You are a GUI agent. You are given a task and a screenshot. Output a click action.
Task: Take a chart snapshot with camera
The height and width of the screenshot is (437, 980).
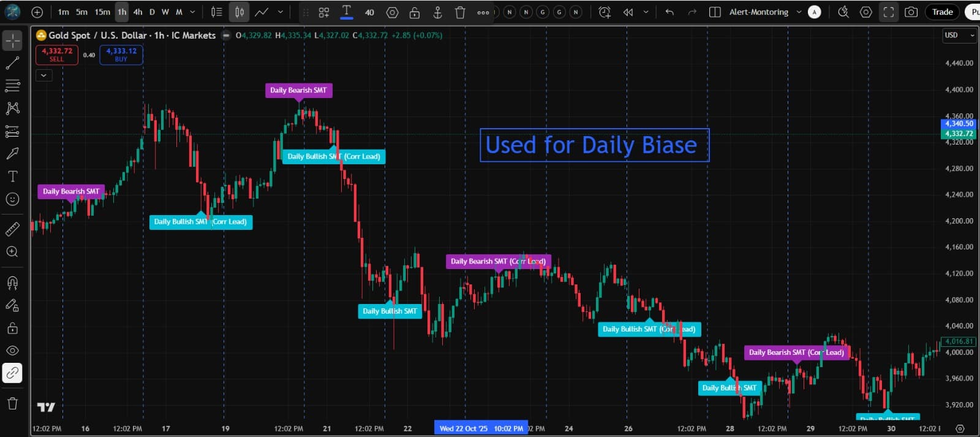click(x=911, y=12)
